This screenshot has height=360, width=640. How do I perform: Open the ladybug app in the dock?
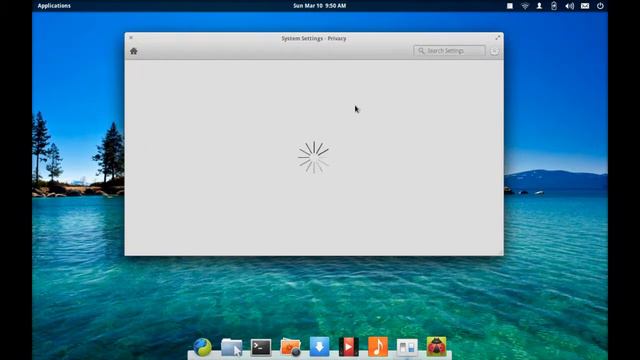(x=436, y=347)
